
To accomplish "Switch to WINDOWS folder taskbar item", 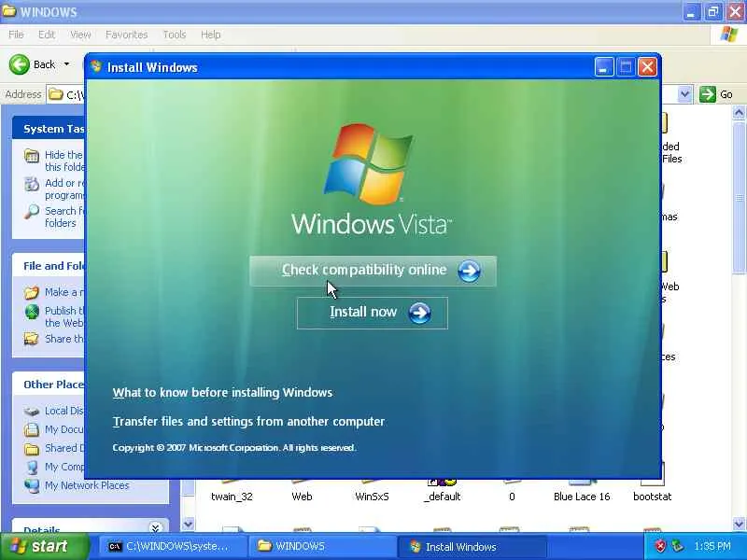I will click(323, 547).
